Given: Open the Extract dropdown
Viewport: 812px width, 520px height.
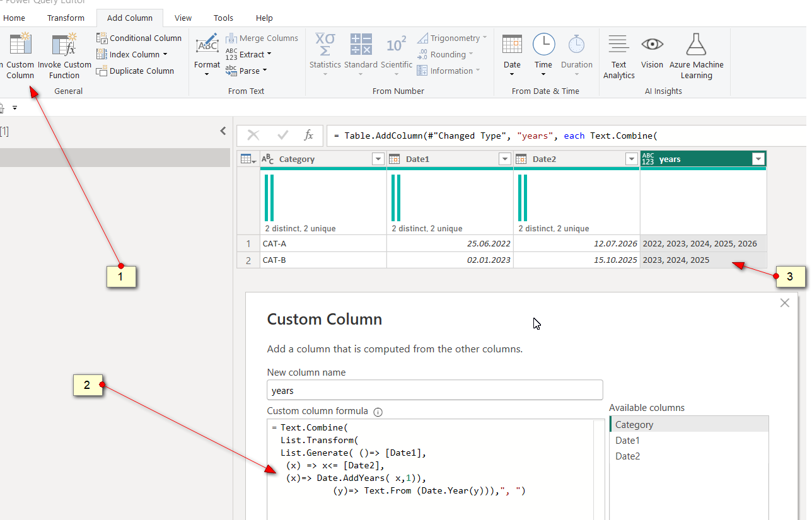Looking at the screenshot, I should pyautogui.click(x=248, y=54).
